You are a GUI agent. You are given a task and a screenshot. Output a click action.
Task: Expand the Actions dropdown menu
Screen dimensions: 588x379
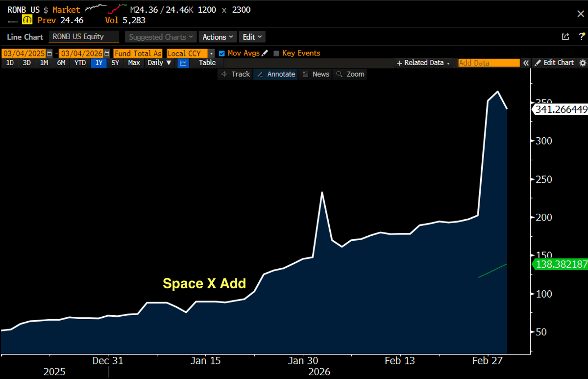tap(218, 37)
